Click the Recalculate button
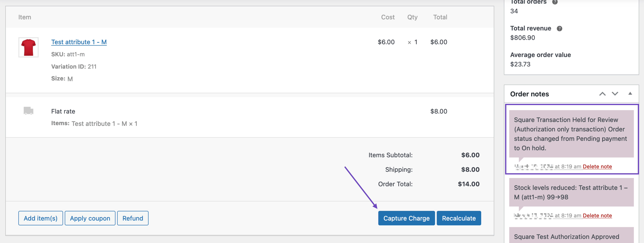The image size is (644, 243). 458,218
